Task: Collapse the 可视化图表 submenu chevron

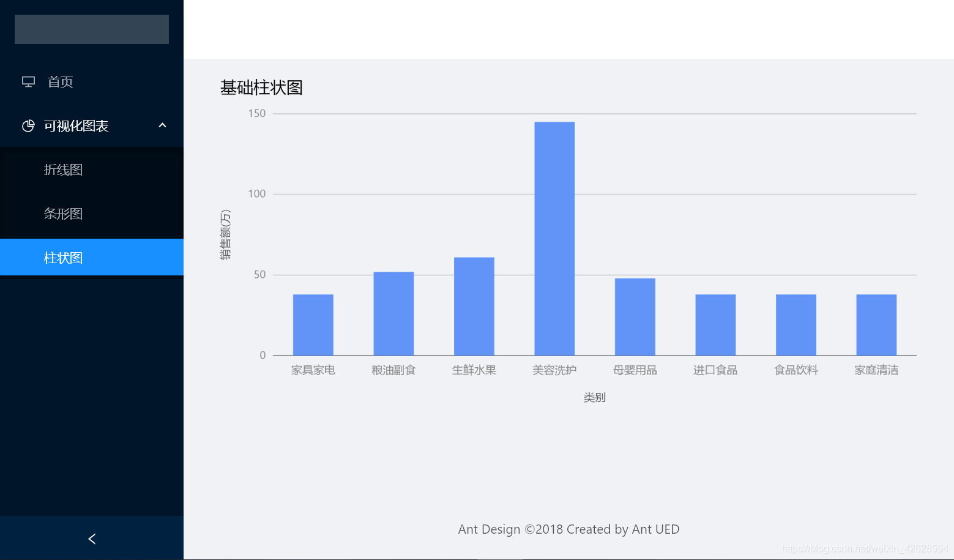Action: (162, 125)
